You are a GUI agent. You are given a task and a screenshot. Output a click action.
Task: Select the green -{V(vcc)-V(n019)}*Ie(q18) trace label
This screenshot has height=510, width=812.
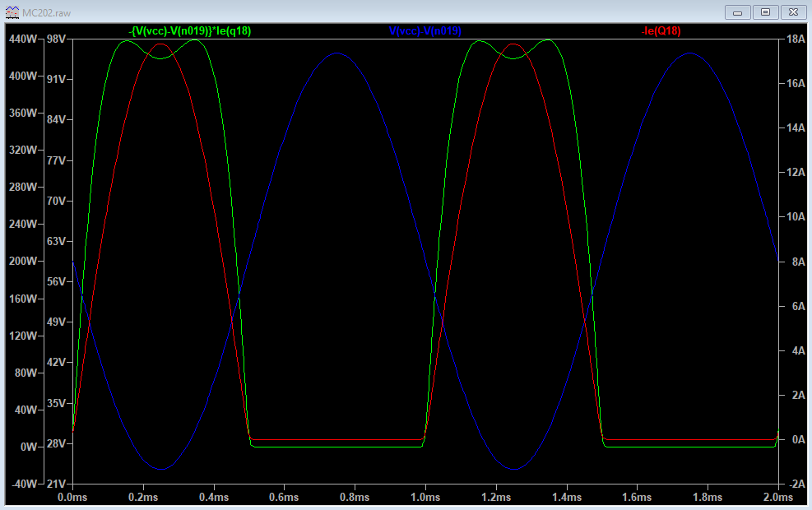coord(190,31)
